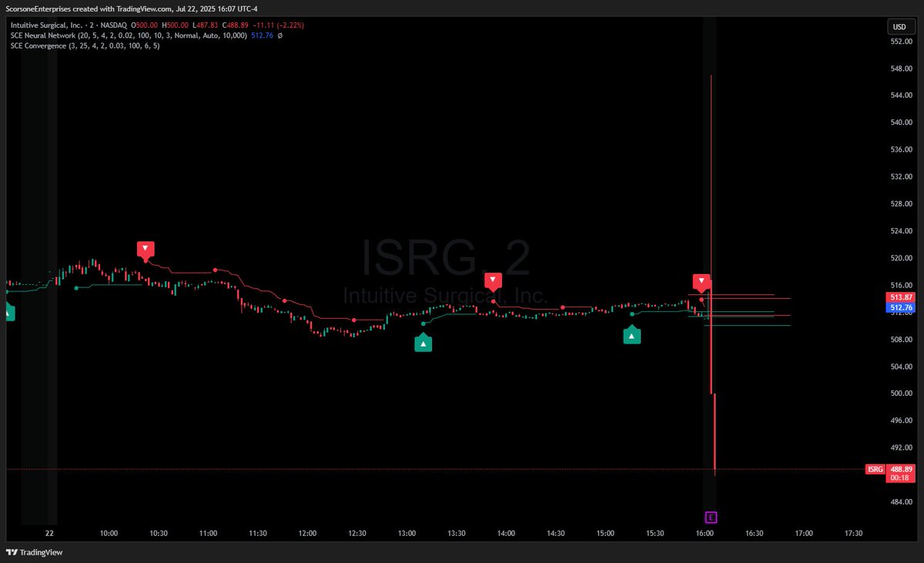The height and width of the screenshot is (563, 924).
Task: Click the TradingView logo at the bottom
Action: 35,552
